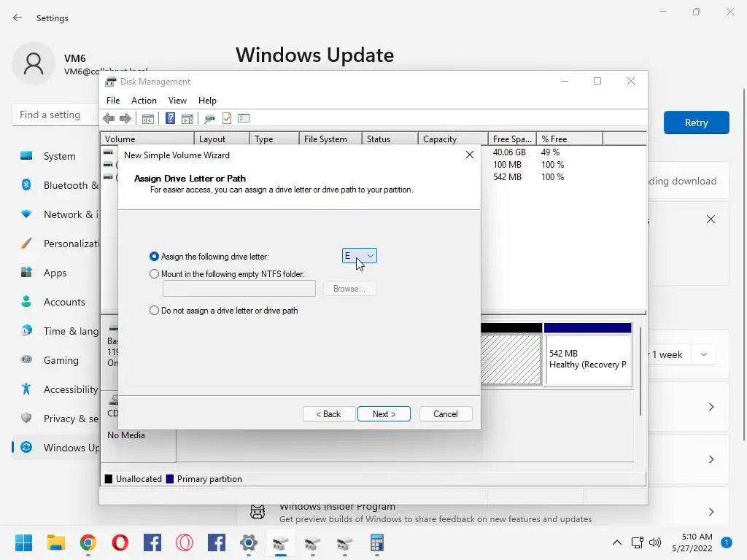
Task: Open the notification badge in the tray
Action: point(726,542)
